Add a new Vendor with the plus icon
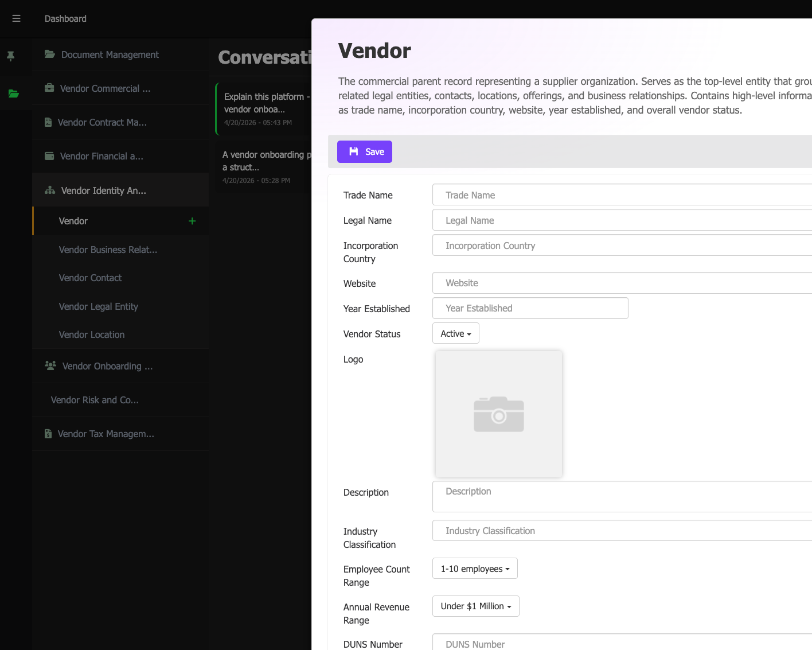The height and width of the screenshot is (650, 812). point(192,221)
